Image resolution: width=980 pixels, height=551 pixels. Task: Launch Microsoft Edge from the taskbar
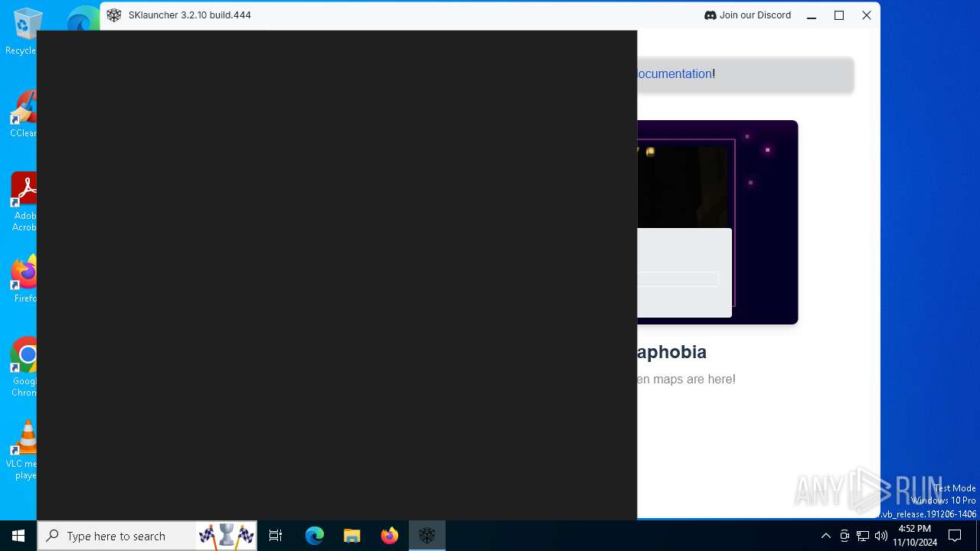[315, 536]
